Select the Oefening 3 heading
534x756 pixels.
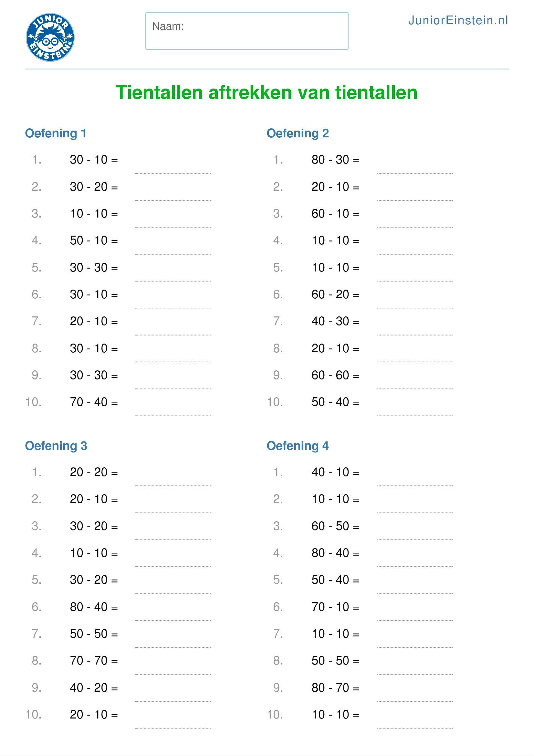pyautogui.click(x=56, y=446)
